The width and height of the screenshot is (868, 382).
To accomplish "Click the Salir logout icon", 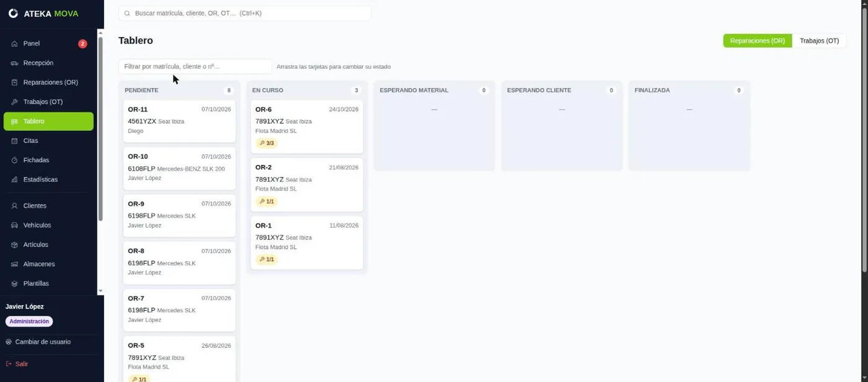I will [9, 364].
